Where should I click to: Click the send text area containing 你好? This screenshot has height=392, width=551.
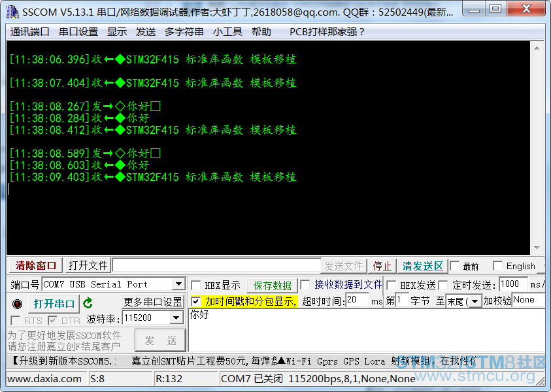367,329
